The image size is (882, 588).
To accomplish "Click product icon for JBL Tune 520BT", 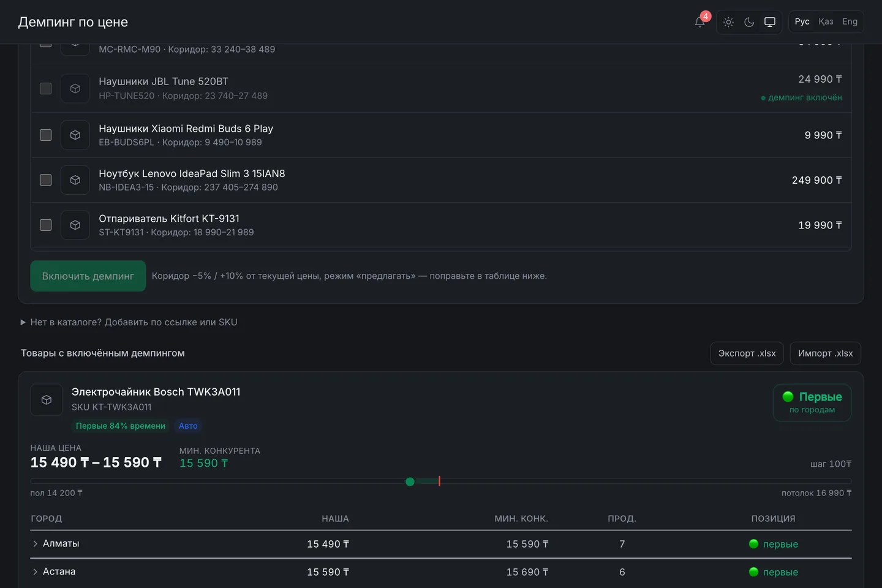I will pos(75,88).
